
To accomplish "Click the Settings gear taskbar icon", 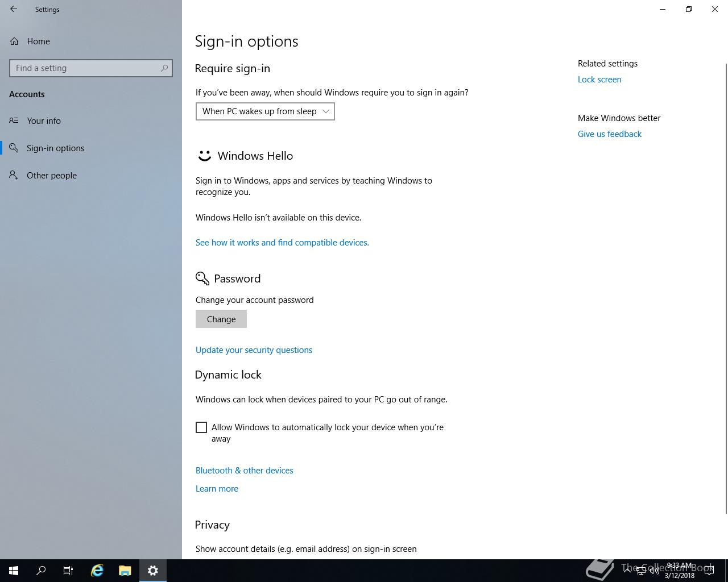I will (x=153, y=571).
